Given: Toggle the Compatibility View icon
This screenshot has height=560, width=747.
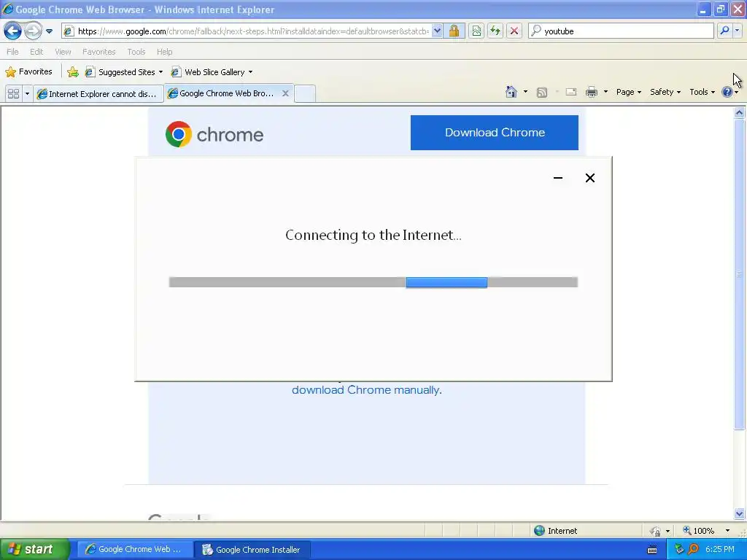Looking at the screenshot, I should [476, 31].
